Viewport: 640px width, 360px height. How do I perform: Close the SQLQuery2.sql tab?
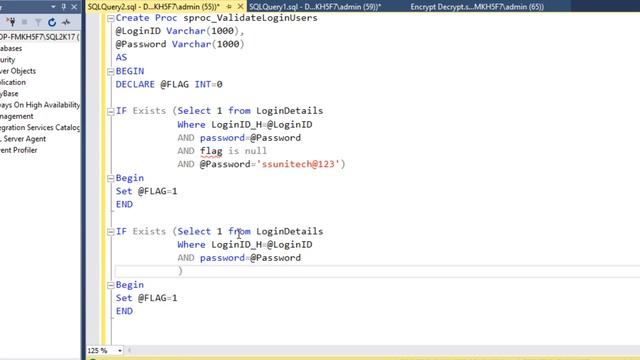click(240, 7)
